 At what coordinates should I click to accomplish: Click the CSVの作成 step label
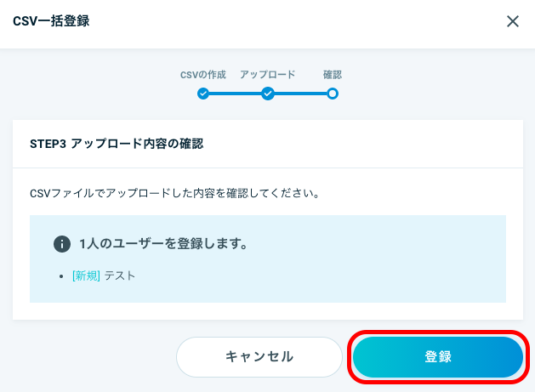click(x=203, y=75)
